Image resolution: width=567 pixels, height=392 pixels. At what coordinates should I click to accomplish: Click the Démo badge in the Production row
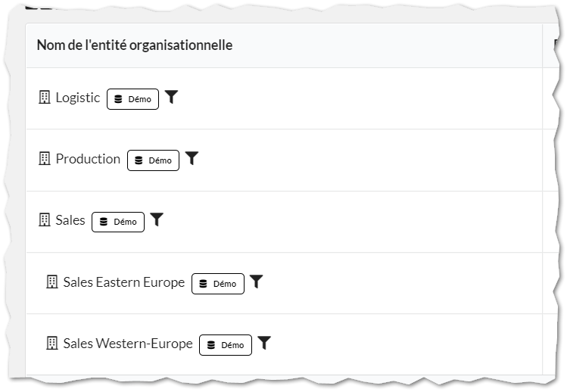tap(154, 160)
